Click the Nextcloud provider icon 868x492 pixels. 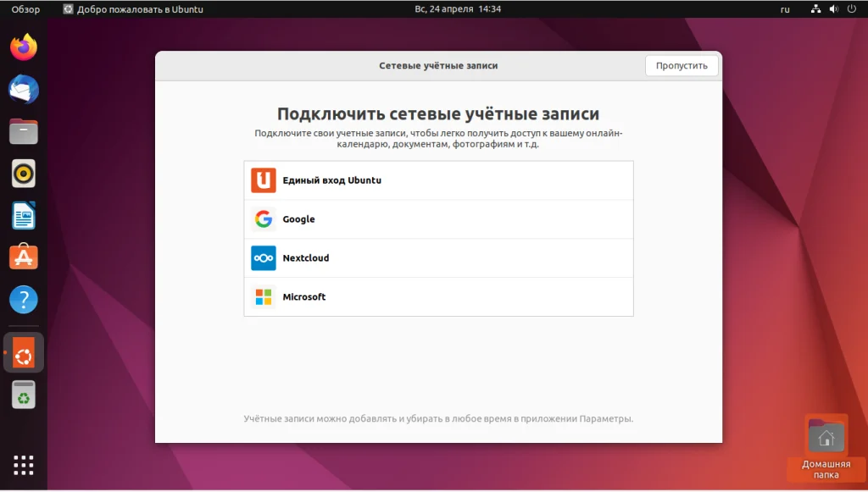pyautogui.click(x=263, y=257)
